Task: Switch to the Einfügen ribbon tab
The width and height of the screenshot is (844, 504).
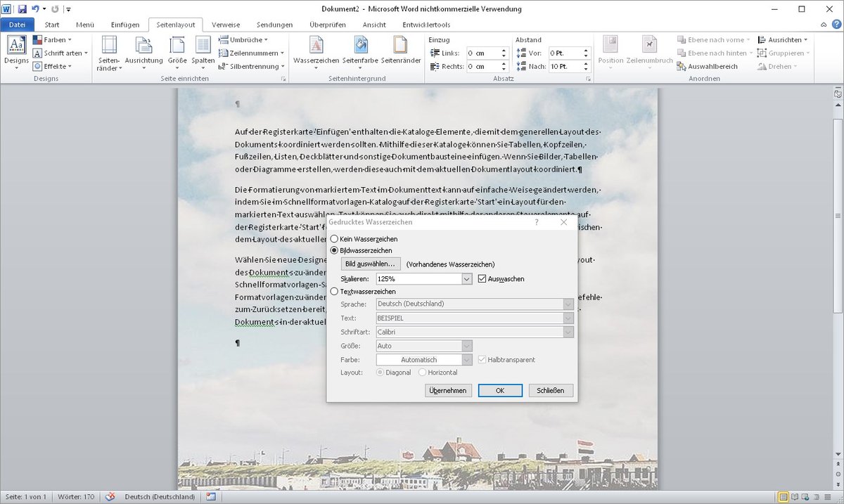Action: point(127,25)
